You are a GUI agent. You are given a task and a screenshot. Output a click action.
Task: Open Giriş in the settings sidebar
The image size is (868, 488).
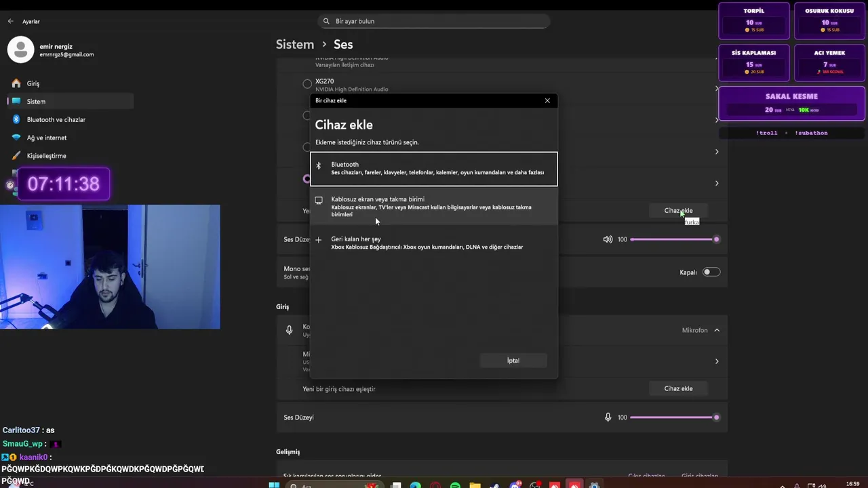click(71, 83)
